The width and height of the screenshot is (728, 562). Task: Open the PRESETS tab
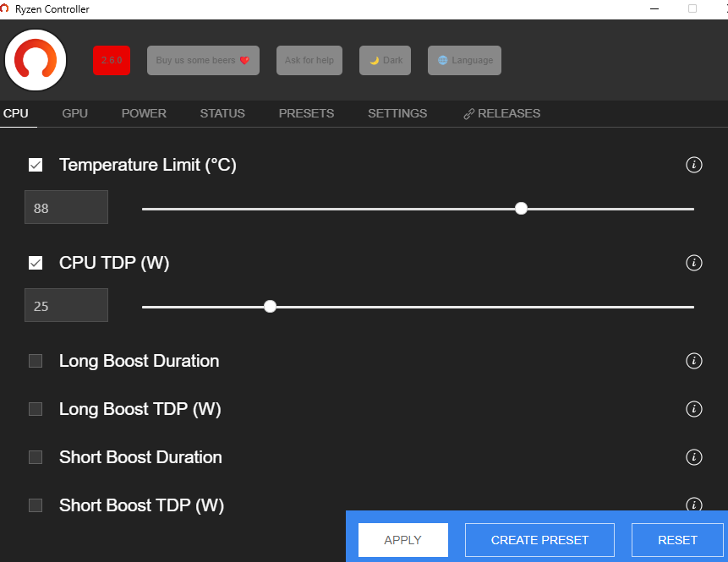pos(306,114)
